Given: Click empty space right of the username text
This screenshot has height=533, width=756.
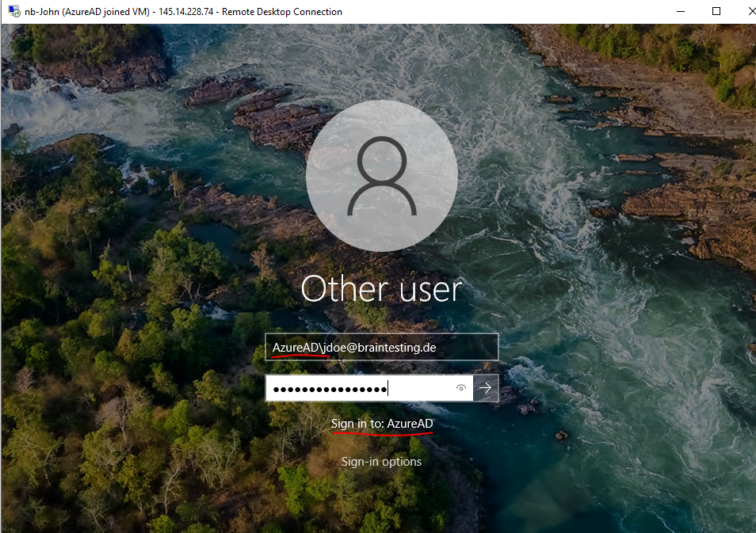Looking at the screenshot, I should pyautogui.click(x=467, y=347).
